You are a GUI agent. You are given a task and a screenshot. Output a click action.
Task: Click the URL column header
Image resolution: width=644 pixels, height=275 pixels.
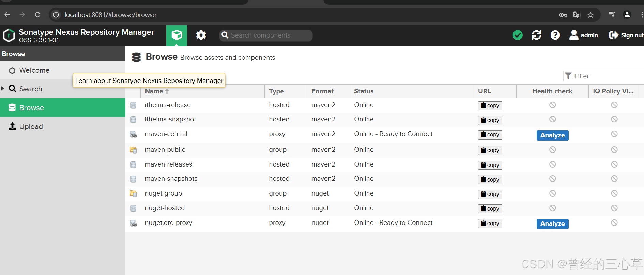[x=495, y=91]
